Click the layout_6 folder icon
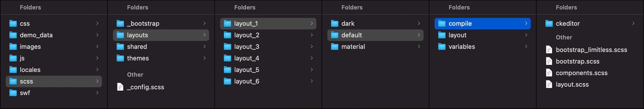This screenshot has width=644, height=109. (x=227, y=81)
